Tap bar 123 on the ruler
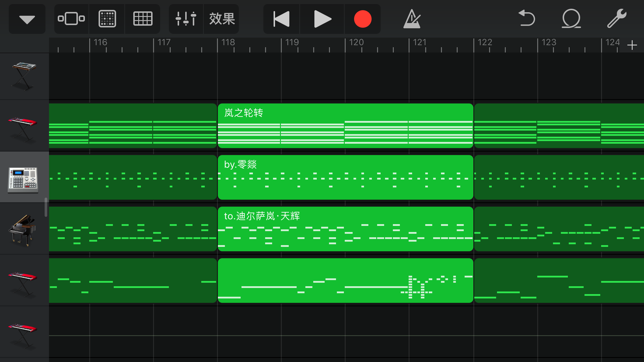The width and height of the screenshot is (644, 362). point(549,43)
